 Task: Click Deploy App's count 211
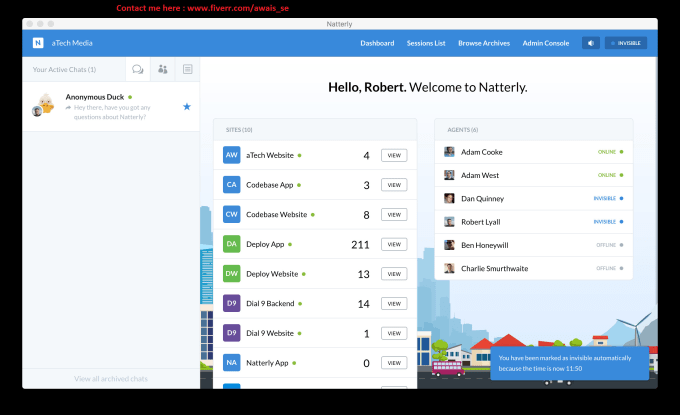(x=360, y=245)
